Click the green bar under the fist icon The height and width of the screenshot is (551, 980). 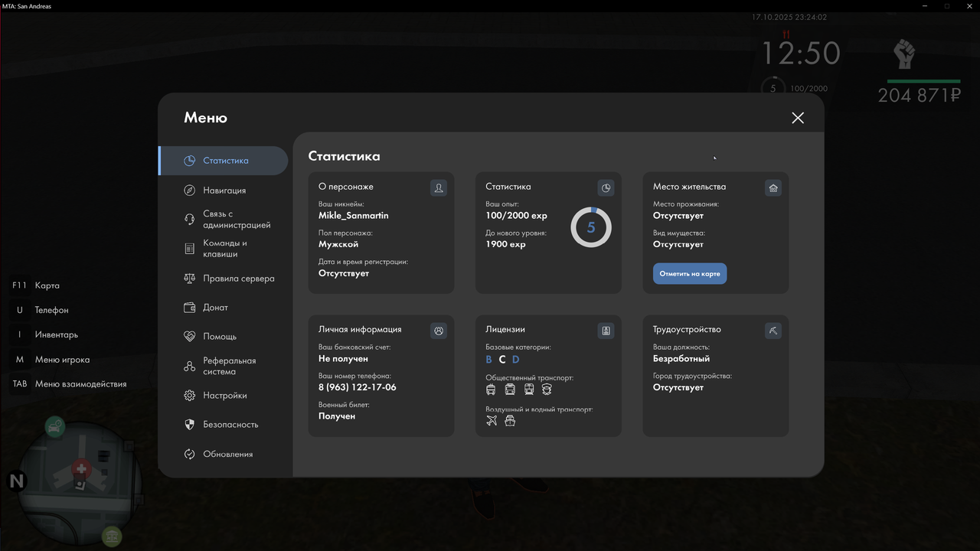[923, 81]
